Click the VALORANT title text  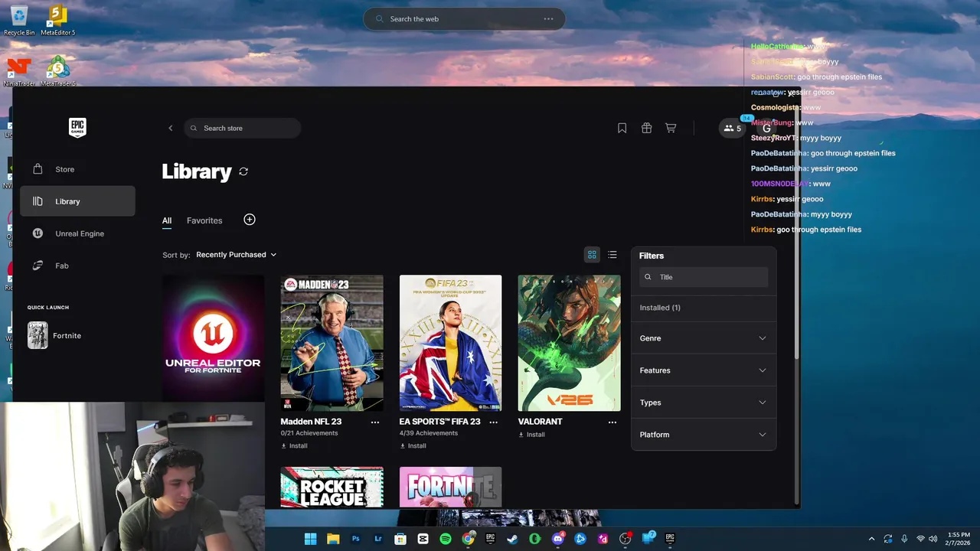coord(541,422)
